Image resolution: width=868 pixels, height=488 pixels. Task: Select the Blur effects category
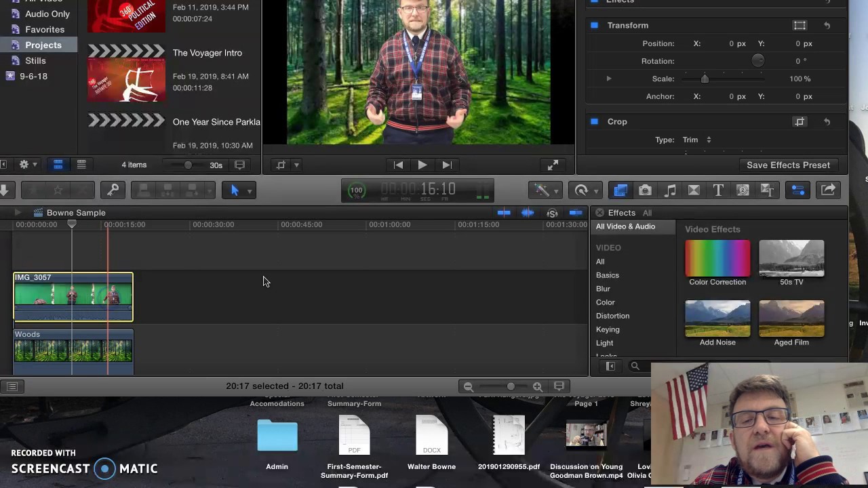tap(603, 289)
